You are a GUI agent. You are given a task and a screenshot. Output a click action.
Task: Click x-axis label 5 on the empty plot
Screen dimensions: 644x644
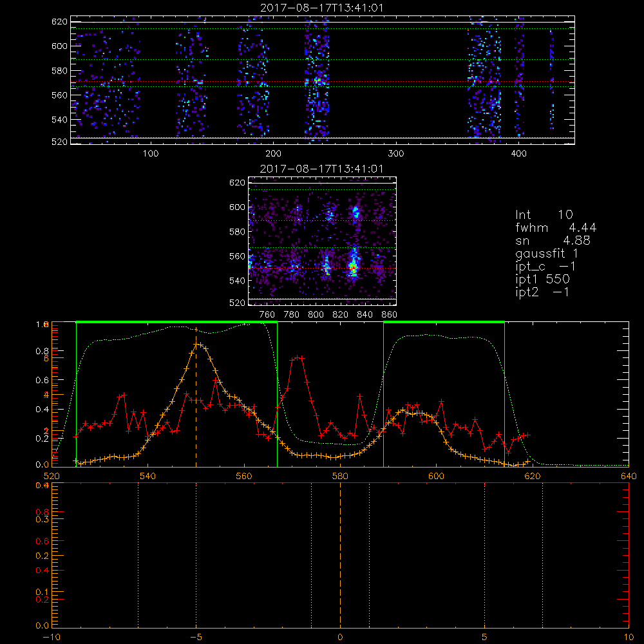[x=485, y=637]
